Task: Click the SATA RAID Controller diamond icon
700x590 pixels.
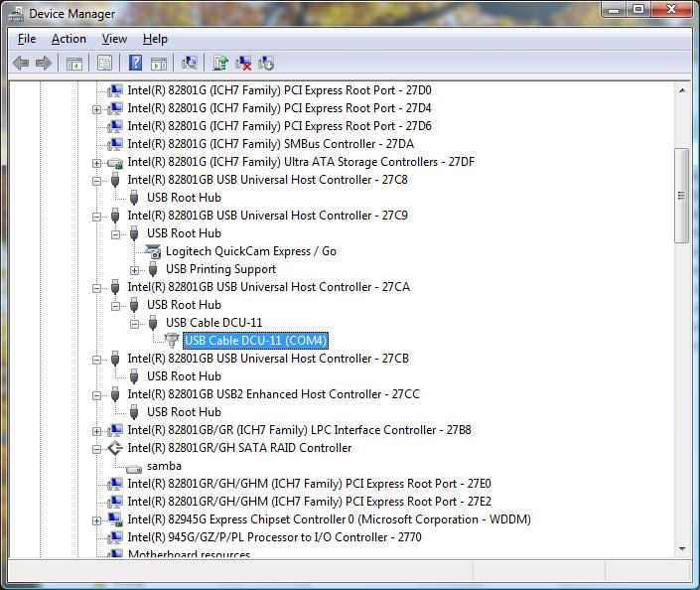Action: pyautogui.click(x=115, y=448)
